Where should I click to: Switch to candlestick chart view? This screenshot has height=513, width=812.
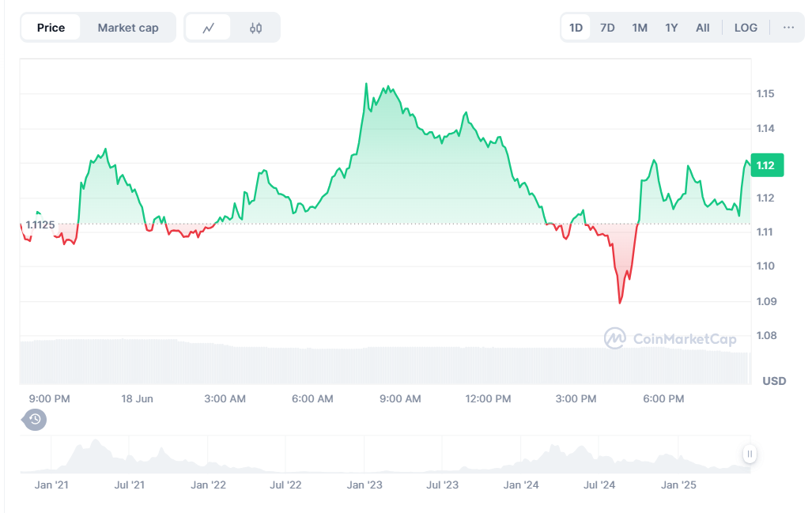(255, 28)
